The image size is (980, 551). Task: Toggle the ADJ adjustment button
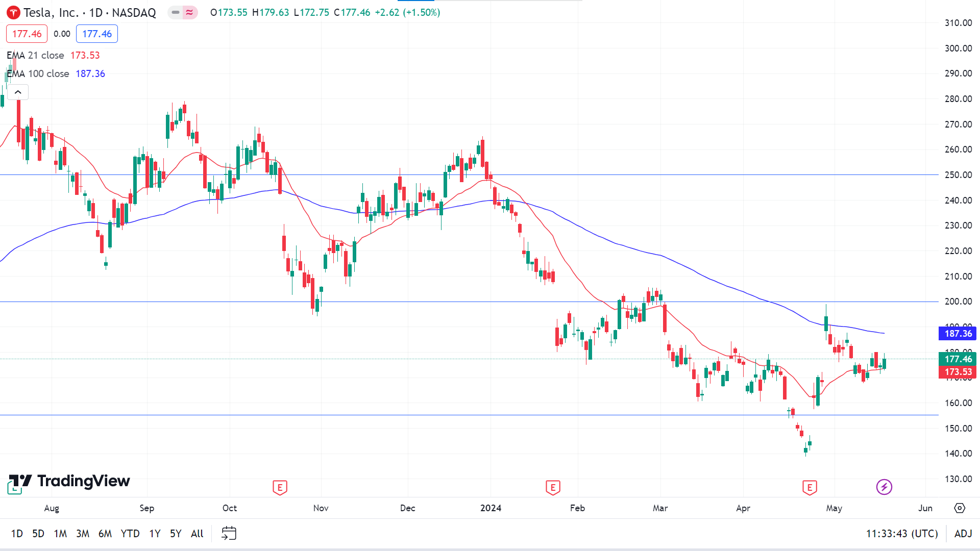tap(963, 534)
